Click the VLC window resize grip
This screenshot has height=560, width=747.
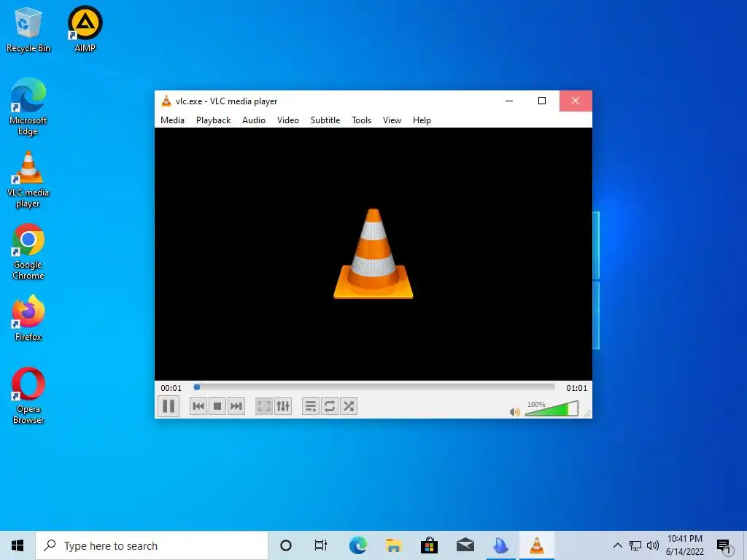(x=587, y=414)
